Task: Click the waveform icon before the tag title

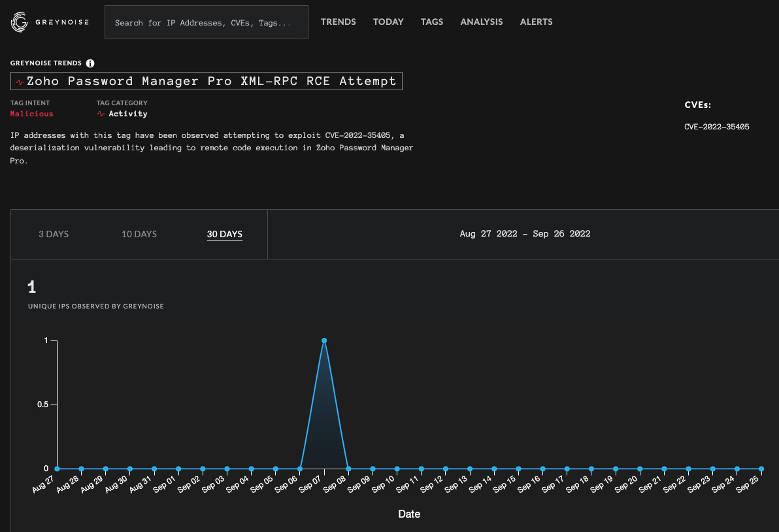Action: click(x=21, y=80)
